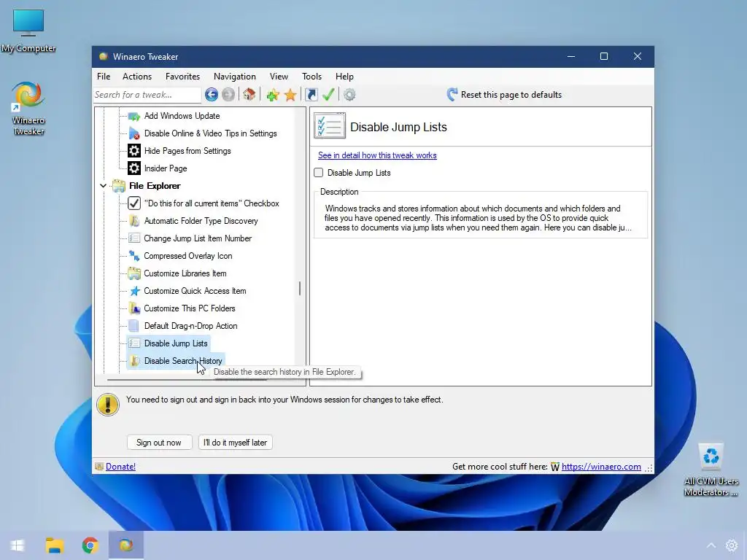This screenshot has height=560, width=747.
Task: Click the Disable Search History icon
Action: [135, 361]
